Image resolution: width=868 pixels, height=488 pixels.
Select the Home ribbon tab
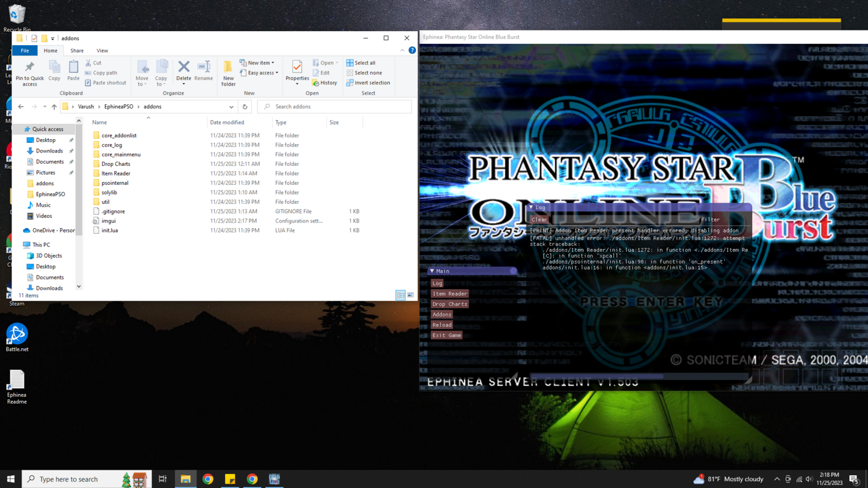tap(51, 51)
